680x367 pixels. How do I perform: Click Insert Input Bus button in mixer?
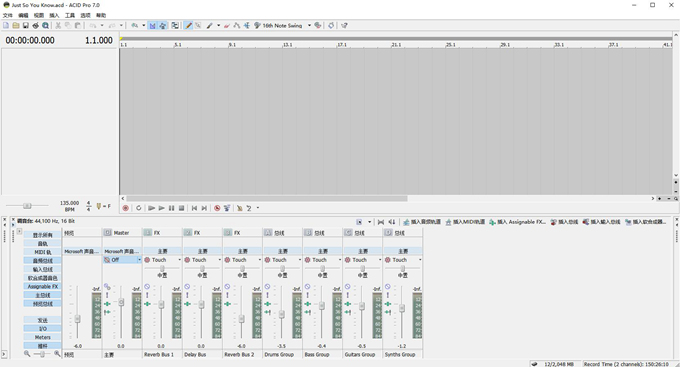click(601, 222)
